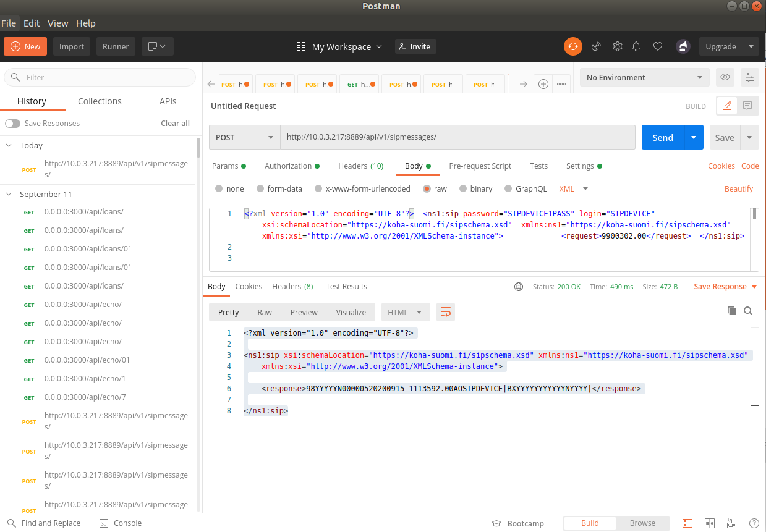Expand the No Environment dropdown
Viewport: 766px width, 532px height.
(x=645, y=77)
